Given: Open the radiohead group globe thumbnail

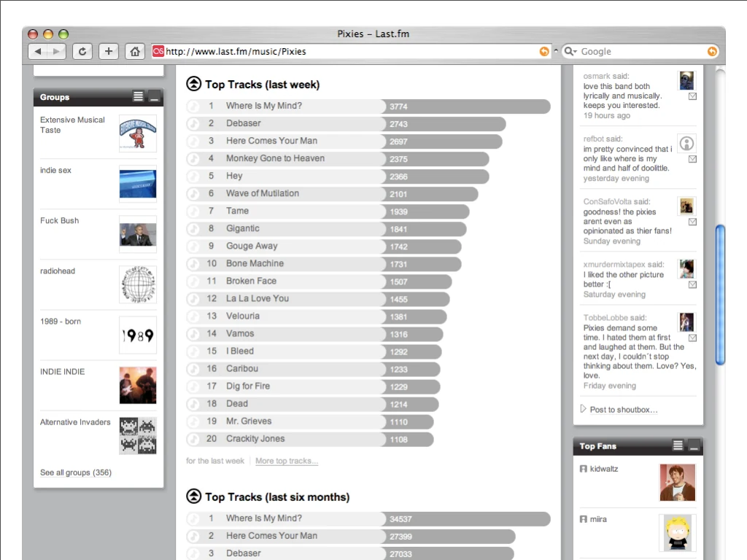Looking at the screenshot, I should pyautogui.click(x=138, y=284).
